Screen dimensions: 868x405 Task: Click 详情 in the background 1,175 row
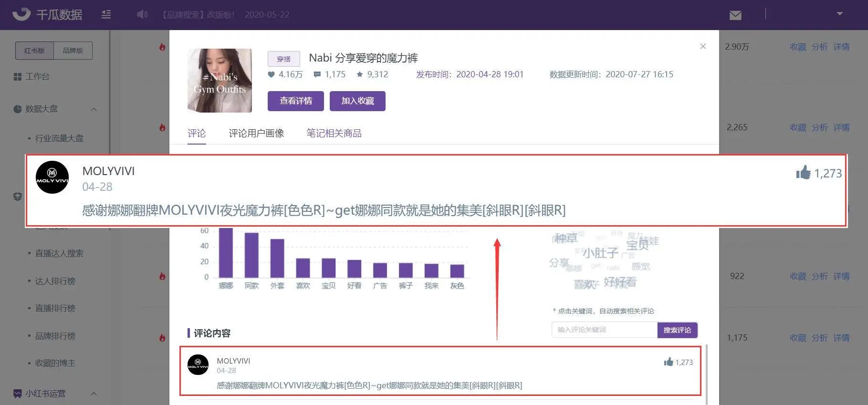click(841, 338)
